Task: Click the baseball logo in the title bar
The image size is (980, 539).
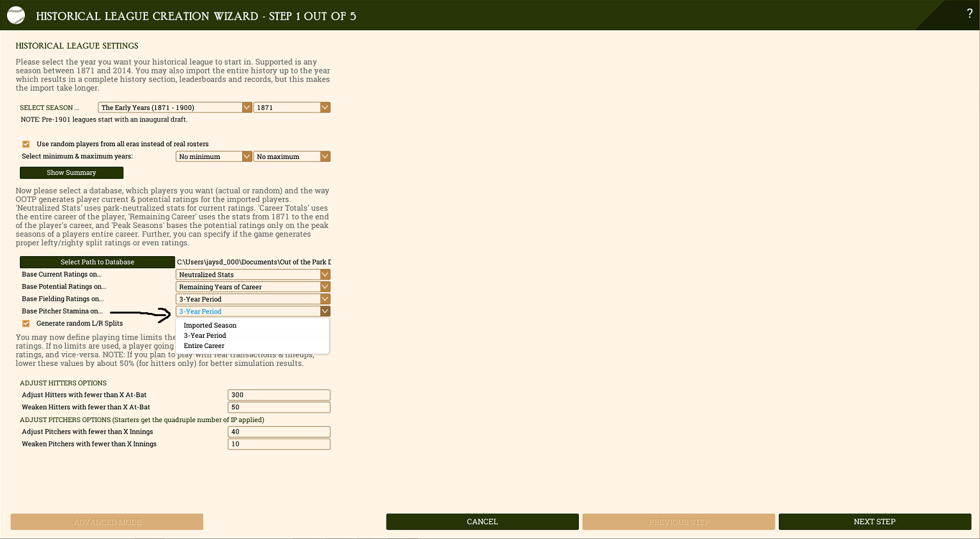Action: pos(16,15)
